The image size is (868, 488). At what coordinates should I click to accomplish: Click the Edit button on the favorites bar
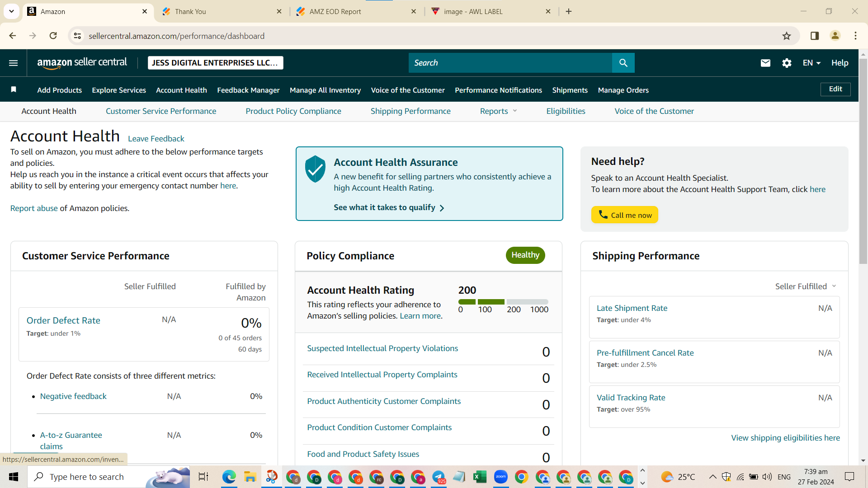[x=835, y=89]
